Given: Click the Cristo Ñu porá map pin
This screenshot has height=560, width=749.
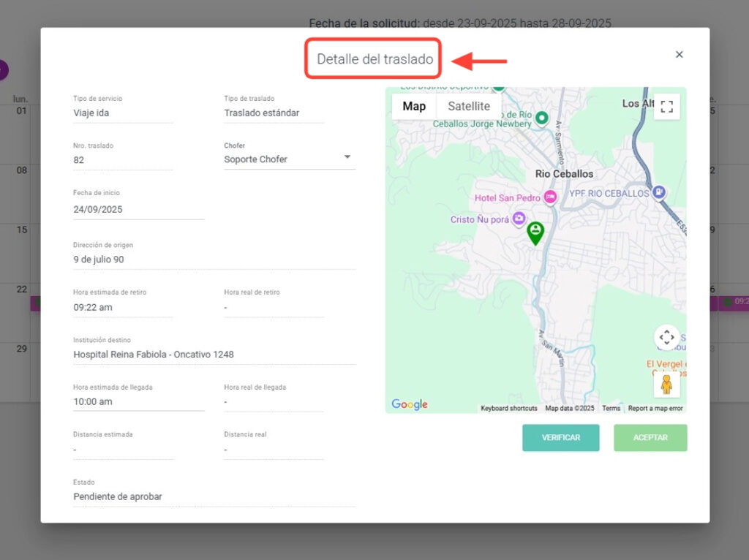Looking at the screenshot, I should click(x=519, y=219).
